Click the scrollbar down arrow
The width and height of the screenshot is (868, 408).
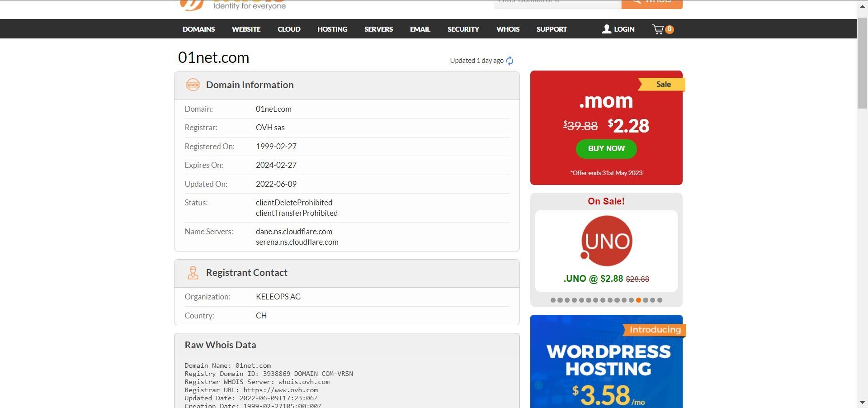(x=862, y=402)
